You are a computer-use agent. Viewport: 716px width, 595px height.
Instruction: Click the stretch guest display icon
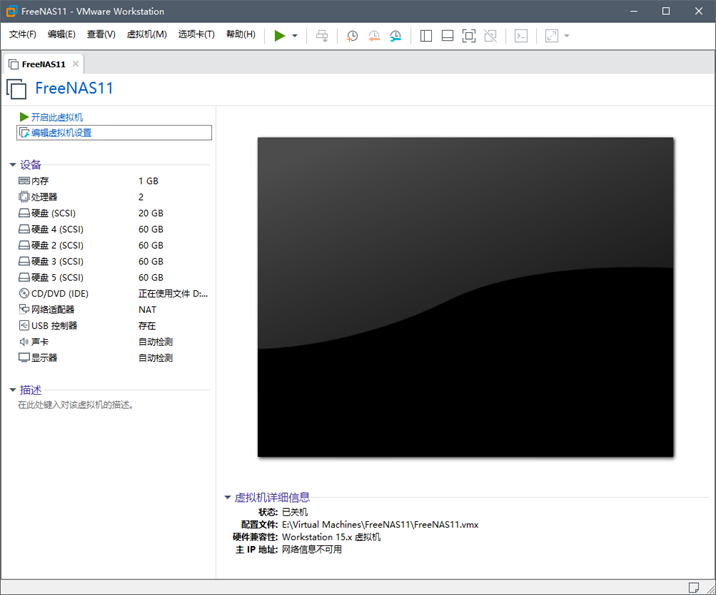552,36
